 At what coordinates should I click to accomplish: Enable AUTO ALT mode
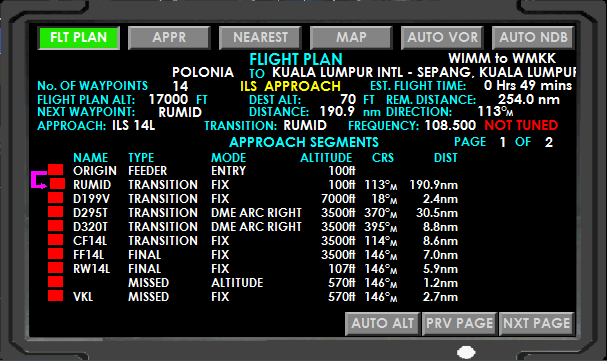[x=382, y=323]
